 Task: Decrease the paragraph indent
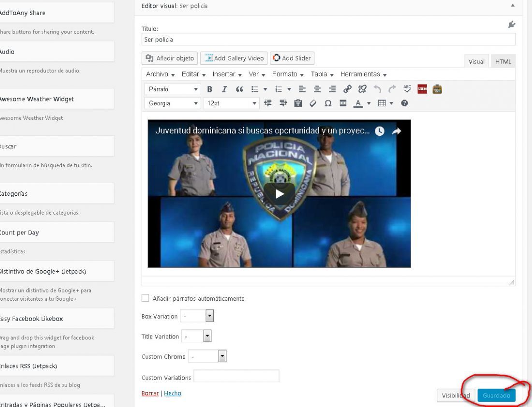(268, 103)
